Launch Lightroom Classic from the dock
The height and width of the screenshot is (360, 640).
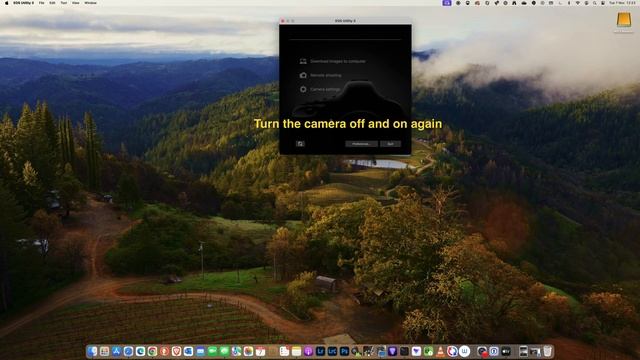pyautogui.click(x=332, y=351)
